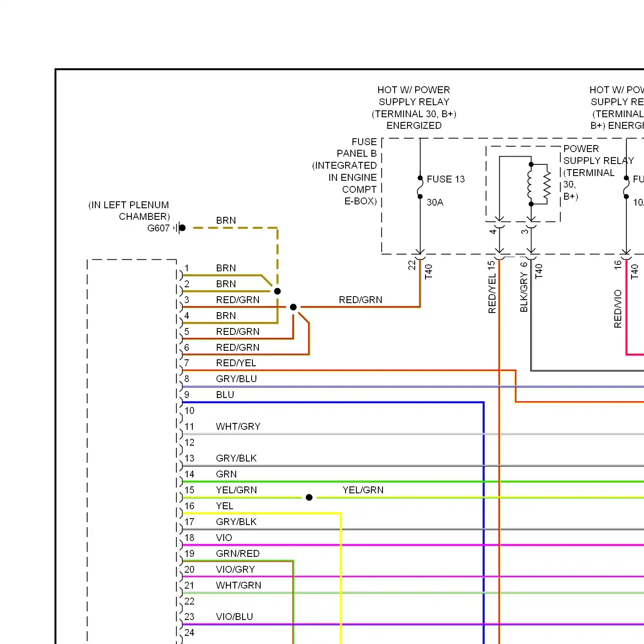Select the T40 label beside the BLK/GRY wire
This screenshot has height=644, width=644.
coord(539,271)
